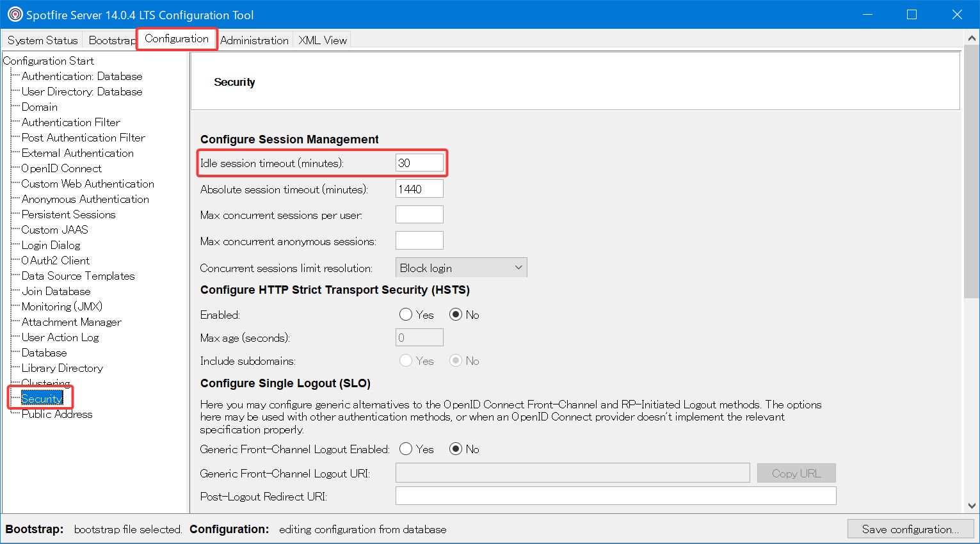This screenshot has height=544, width=980.
Task: Enable Generic Front-Channel Logout with Yes
Action: click(x=406, y=449)
